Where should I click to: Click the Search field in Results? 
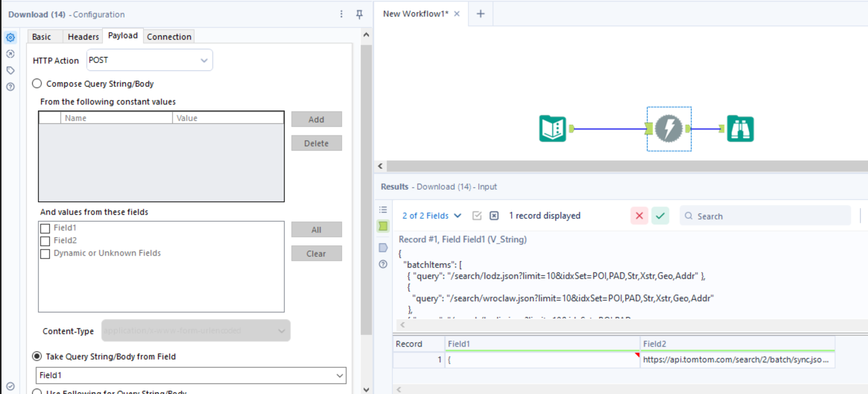765,216
